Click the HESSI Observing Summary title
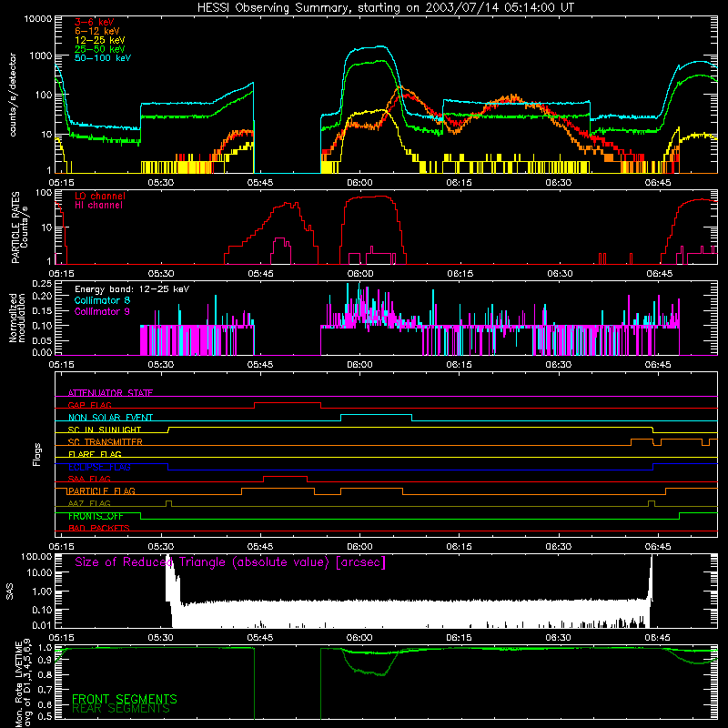Image resolution: width=728 pixels, height=728 pixels. coord(386,8)
